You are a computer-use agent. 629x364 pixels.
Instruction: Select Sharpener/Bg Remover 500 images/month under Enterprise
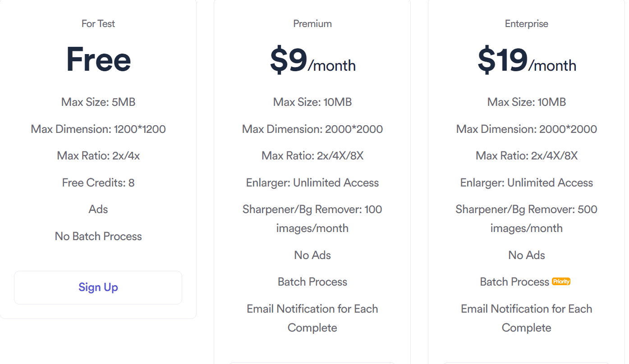pyautogui.click(x=526, y=218)
